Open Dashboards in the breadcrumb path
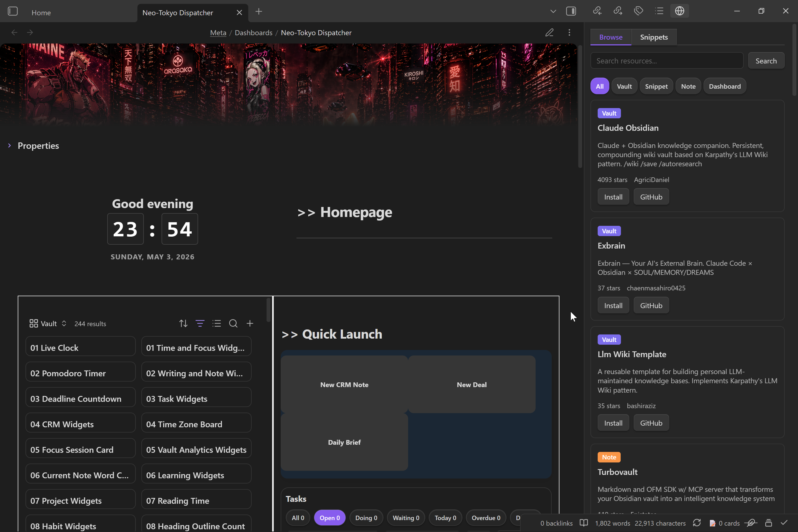The image size is (798, 532). [254, 33]
